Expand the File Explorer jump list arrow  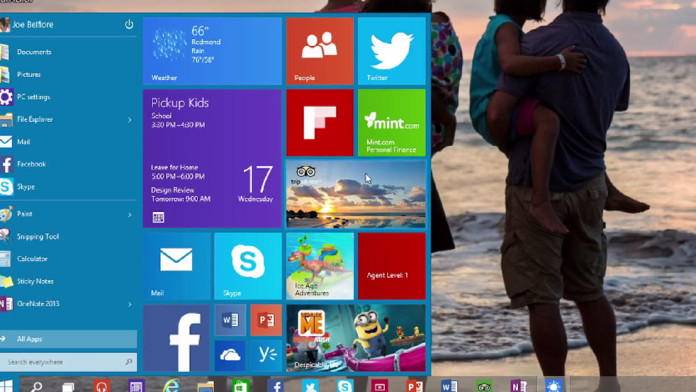click(x=130, y=120)
